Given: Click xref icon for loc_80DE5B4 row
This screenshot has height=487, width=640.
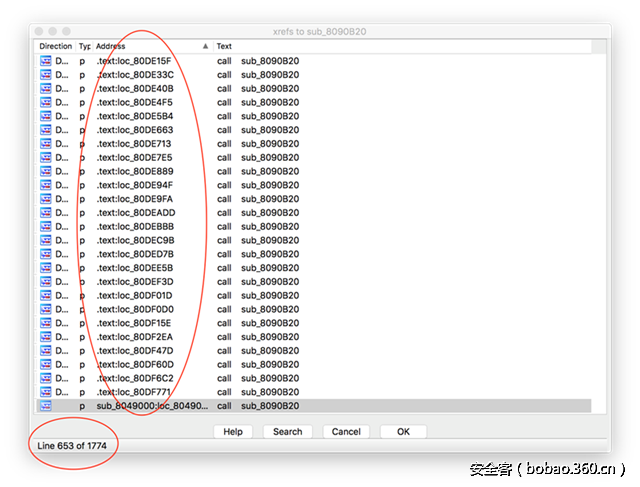Looking at the screenshot, I should pyautogui.click(x=46, y=116).
